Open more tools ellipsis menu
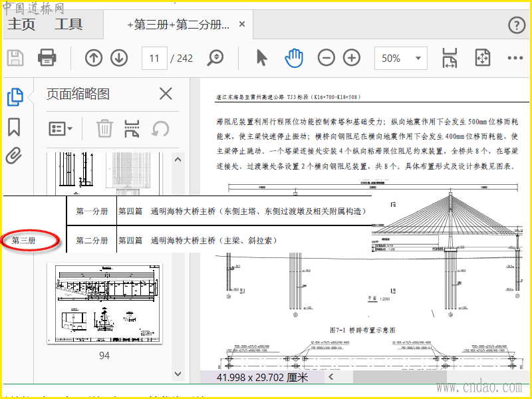 pyautogui.click(x=515, y=58)
